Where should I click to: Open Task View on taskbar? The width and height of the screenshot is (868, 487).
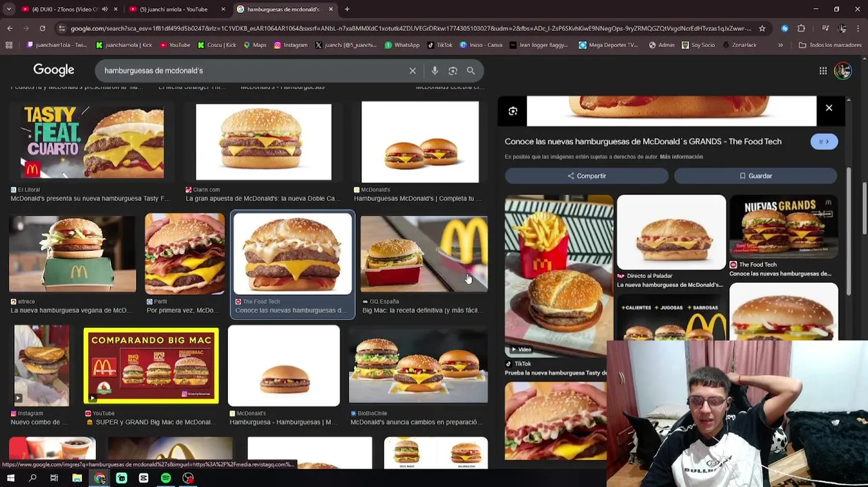point(54,478)
